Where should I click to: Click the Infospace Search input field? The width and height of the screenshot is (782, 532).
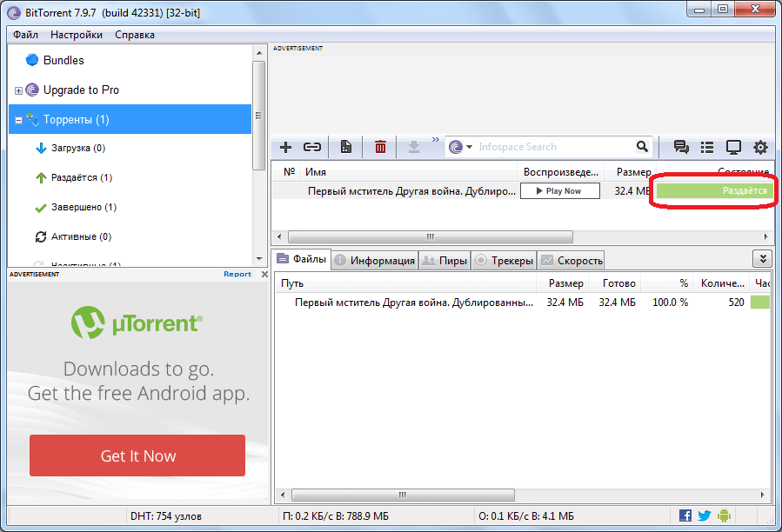point(555,147)
